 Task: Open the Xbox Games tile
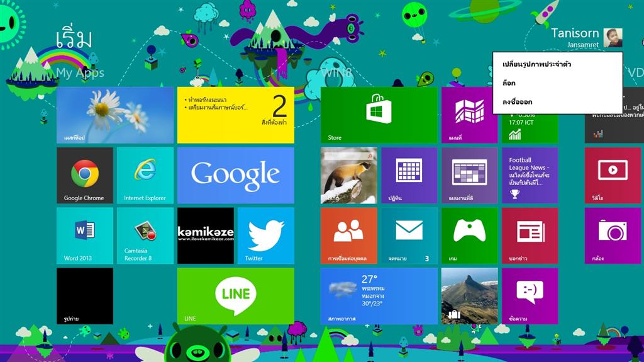coord(469,235)
